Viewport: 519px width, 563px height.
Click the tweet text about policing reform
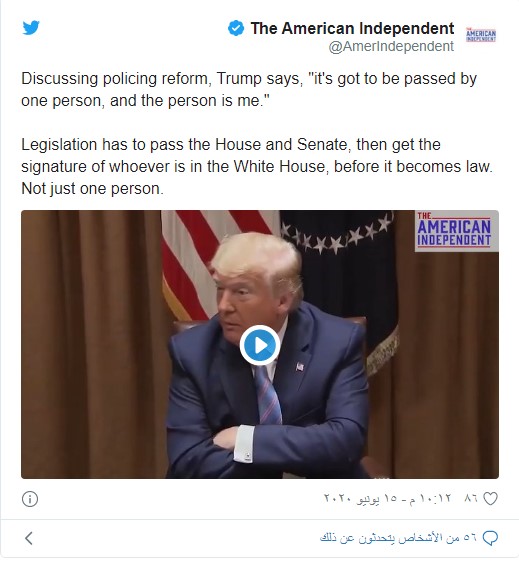[249, 89]
